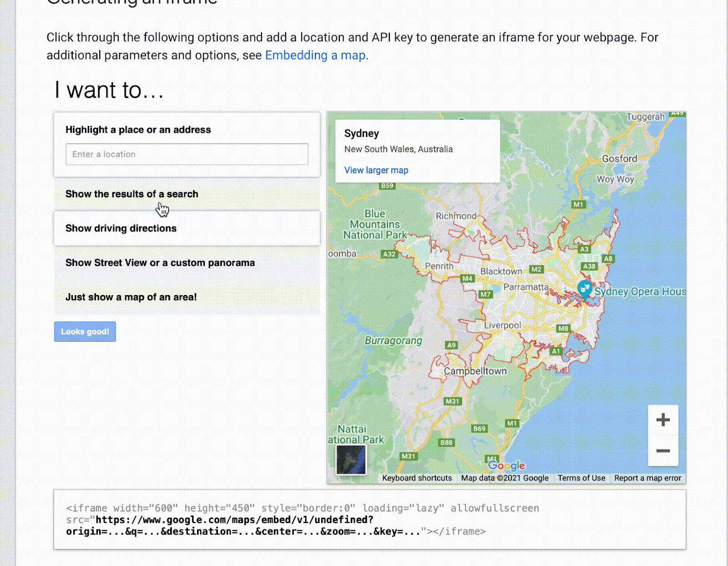Click the Google logo on the map
This screenshot has height=566, width=728.
506,466
